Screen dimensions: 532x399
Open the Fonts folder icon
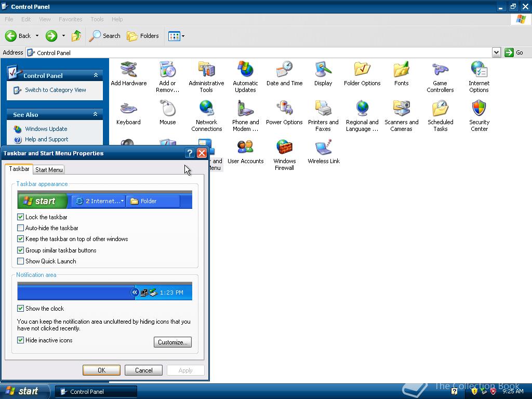pos(402,74)
